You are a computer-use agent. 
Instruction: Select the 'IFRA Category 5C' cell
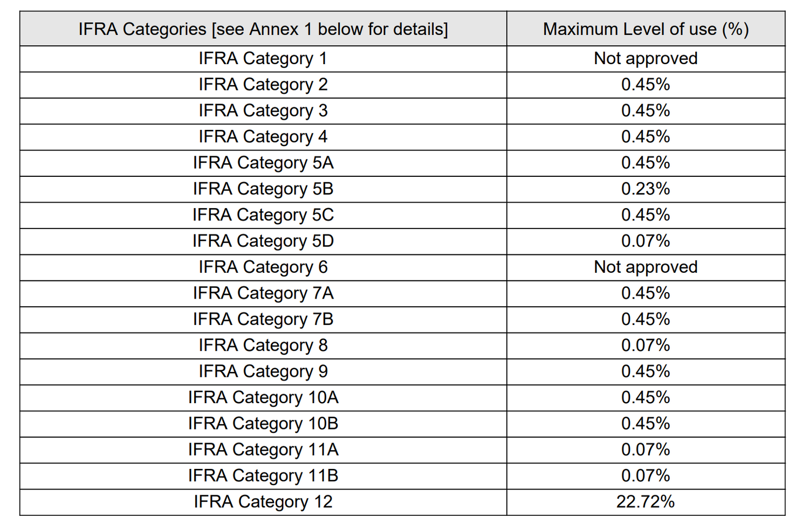coord(263,215)
